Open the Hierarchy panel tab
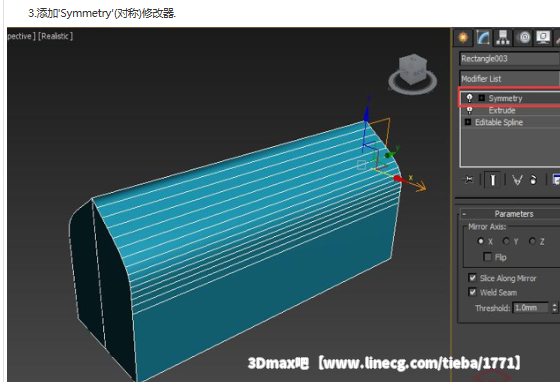560x382 pixels. pos(503,37)
